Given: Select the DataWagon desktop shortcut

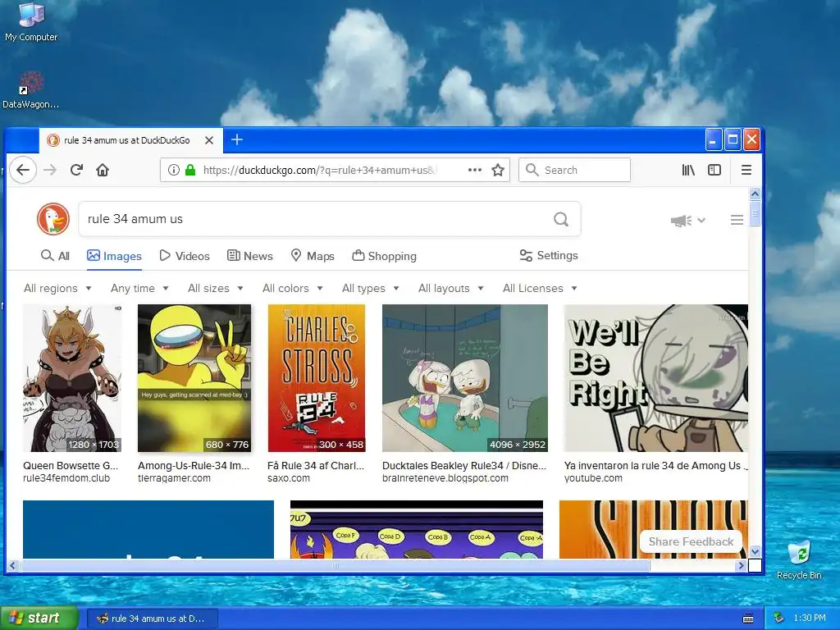Looking at the screenshot, I should [30, 90].
